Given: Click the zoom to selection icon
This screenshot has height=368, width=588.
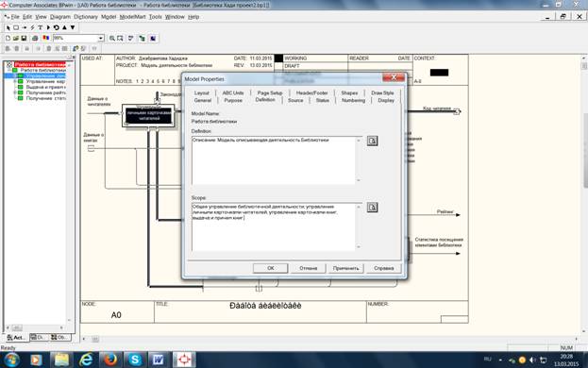Looking at the screenshot, I should (x=120, y=39).
